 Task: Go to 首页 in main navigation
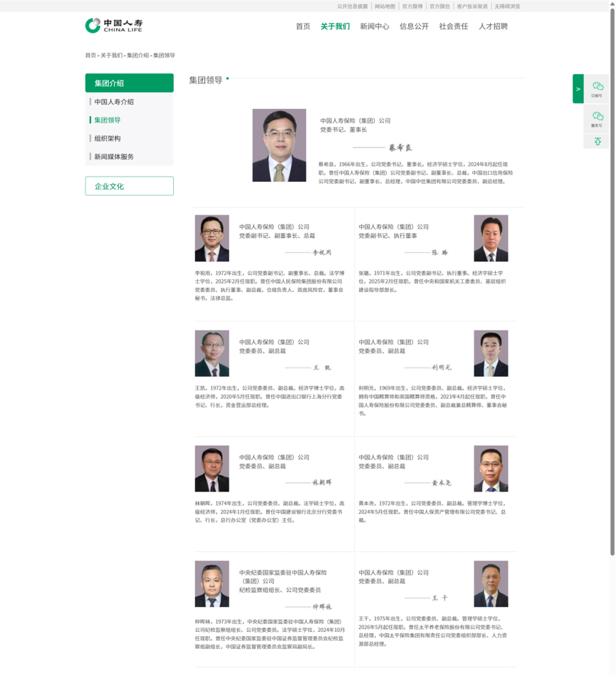tap(303, 26)
